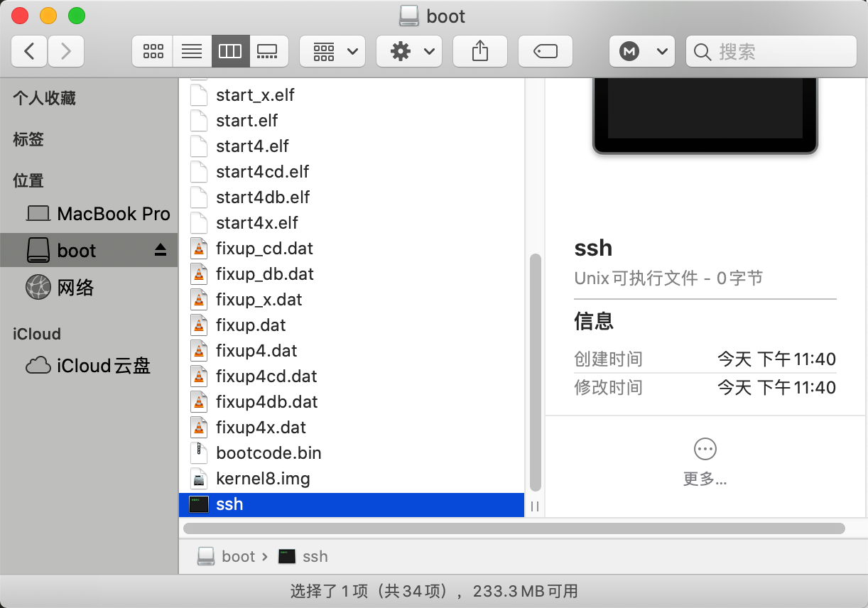
Task: Select the boot drive in the sidebar
Action: point(89,250)
